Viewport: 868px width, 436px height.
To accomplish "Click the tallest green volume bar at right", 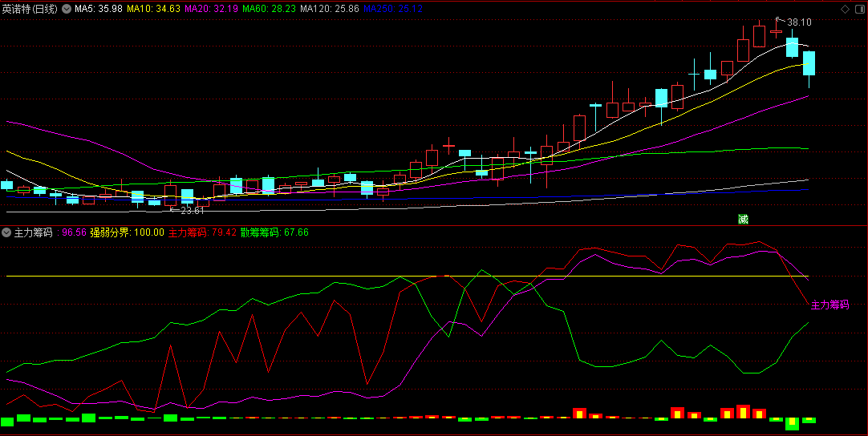I will coord(792,424).
